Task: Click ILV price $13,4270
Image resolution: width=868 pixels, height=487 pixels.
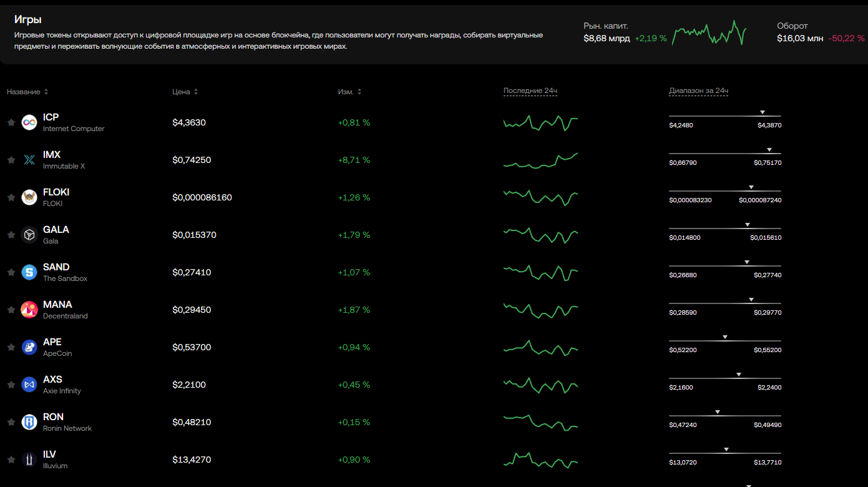Action: click(x=192, y=460)
